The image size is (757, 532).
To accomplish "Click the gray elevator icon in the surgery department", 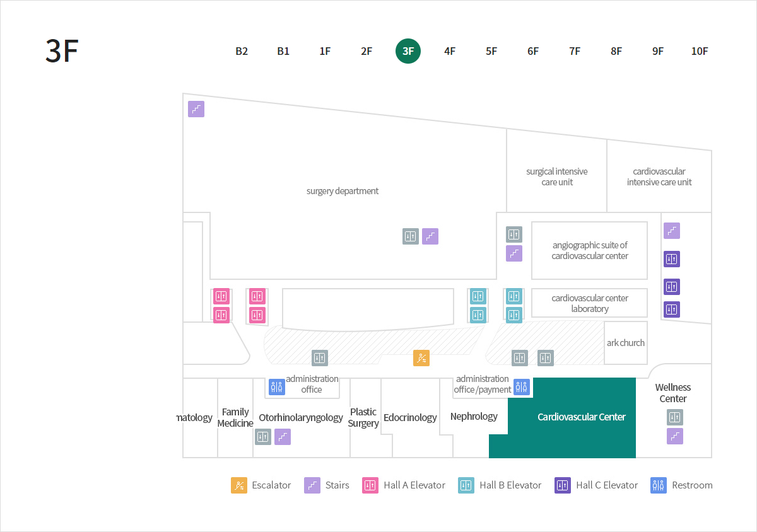I will pos(411,236).
